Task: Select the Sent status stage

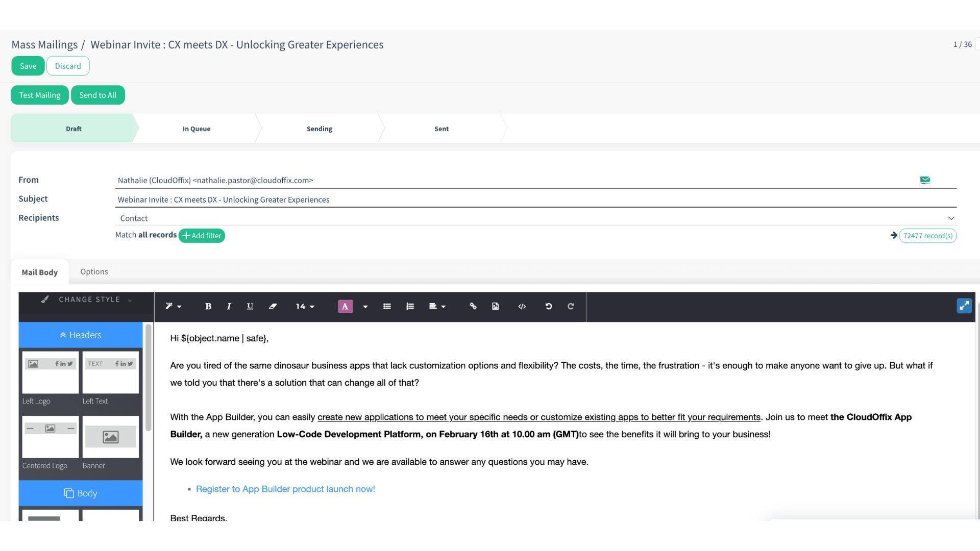Action: 442,129
